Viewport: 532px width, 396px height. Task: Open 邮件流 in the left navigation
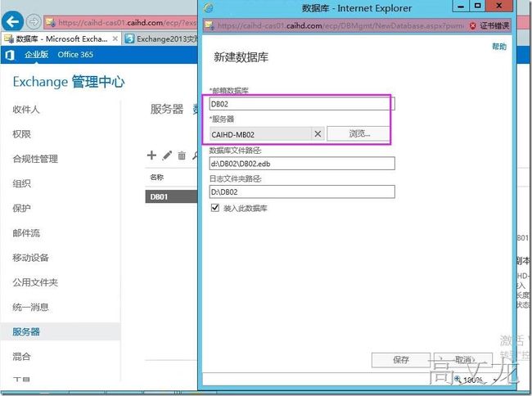[26, 233]
